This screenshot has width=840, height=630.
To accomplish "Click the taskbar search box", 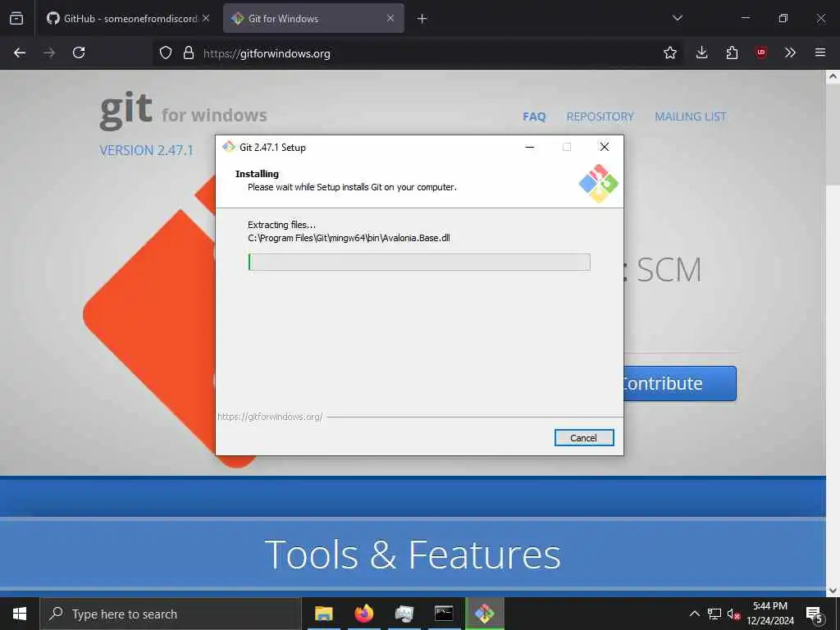I will pos(171,614).
